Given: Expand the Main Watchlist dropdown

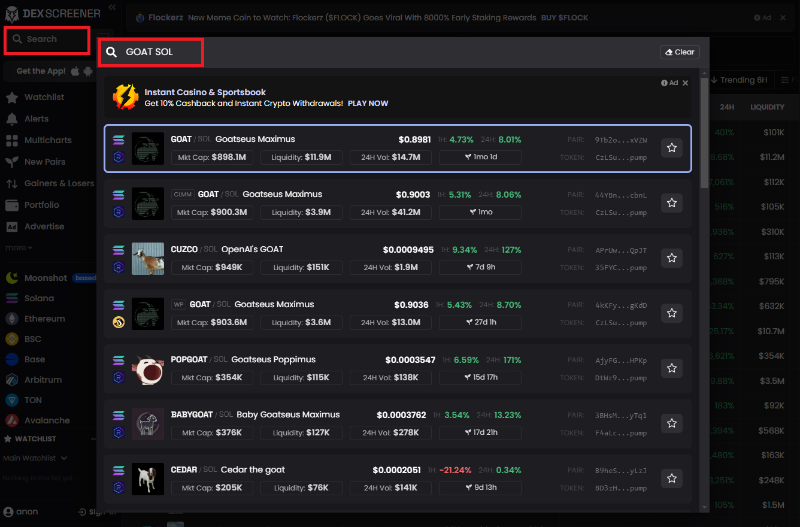Looking at the screenshot, I should tap(35, 458).
